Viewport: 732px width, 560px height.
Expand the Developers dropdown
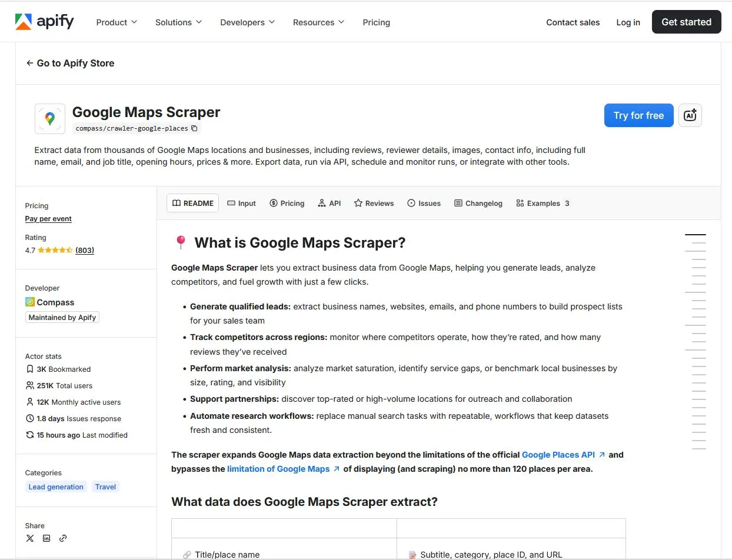pyautogui.click(x=247, y=22)
